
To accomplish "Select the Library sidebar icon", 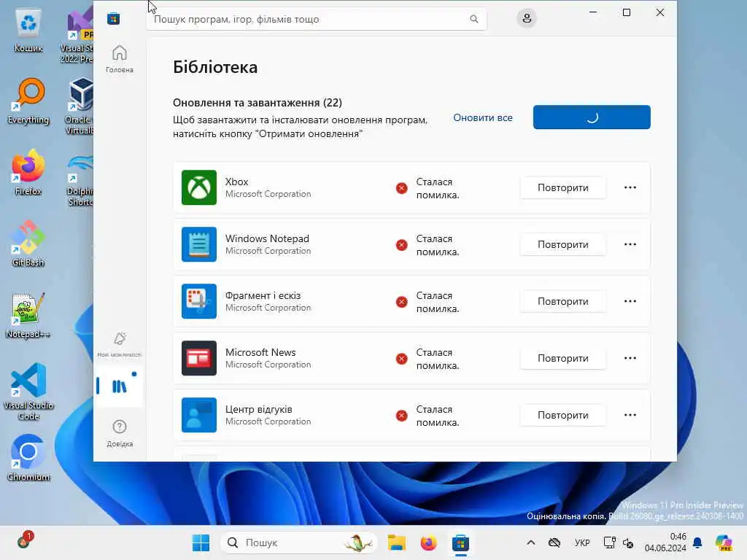I will coord(119,386).
